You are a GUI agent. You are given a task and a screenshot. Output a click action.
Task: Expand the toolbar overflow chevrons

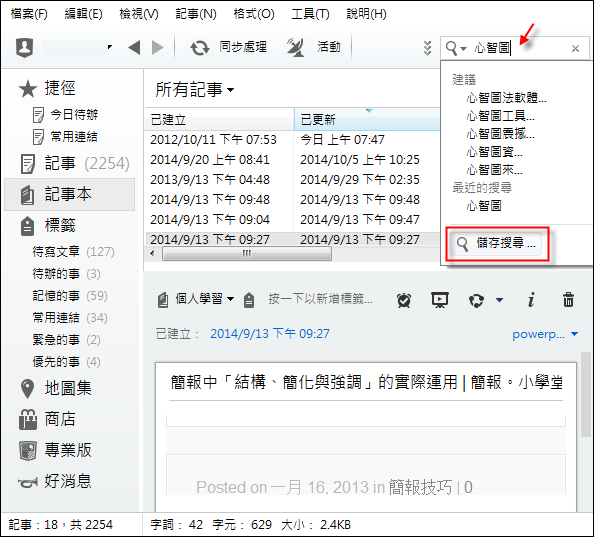[x=427, y=48]
